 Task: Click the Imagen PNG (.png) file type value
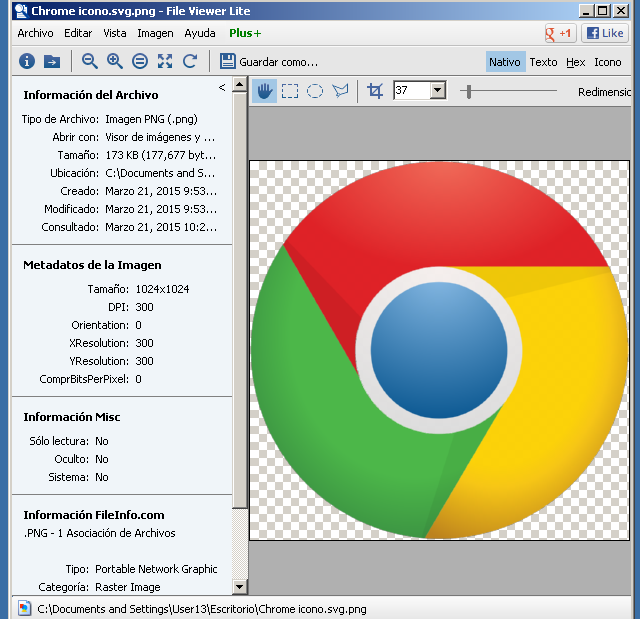pyautogui.click(x=151, y=119)
